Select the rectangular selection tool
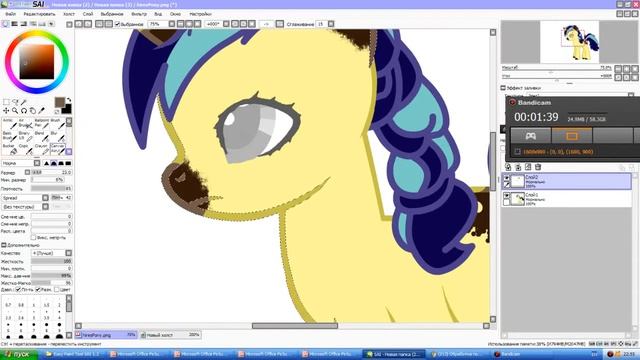The width and height of the screenshot is (640, 360). tap(6, 102)
